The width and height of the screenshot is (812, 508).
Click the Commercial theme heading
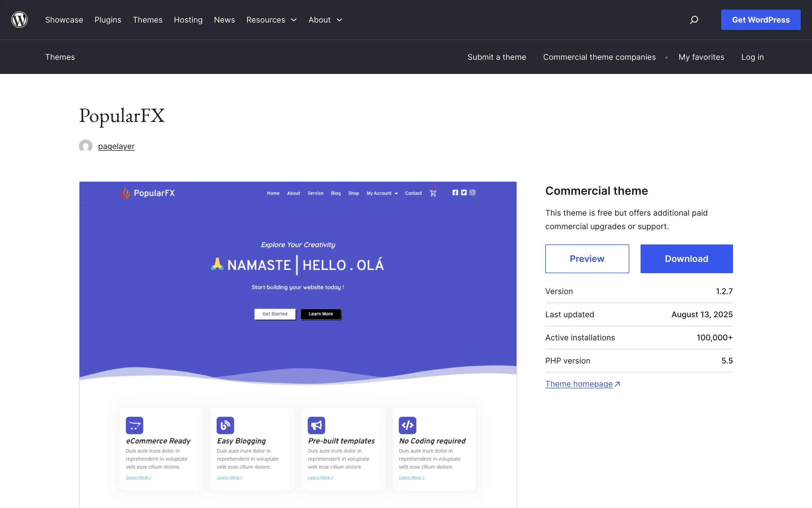(x=597, y=191)
